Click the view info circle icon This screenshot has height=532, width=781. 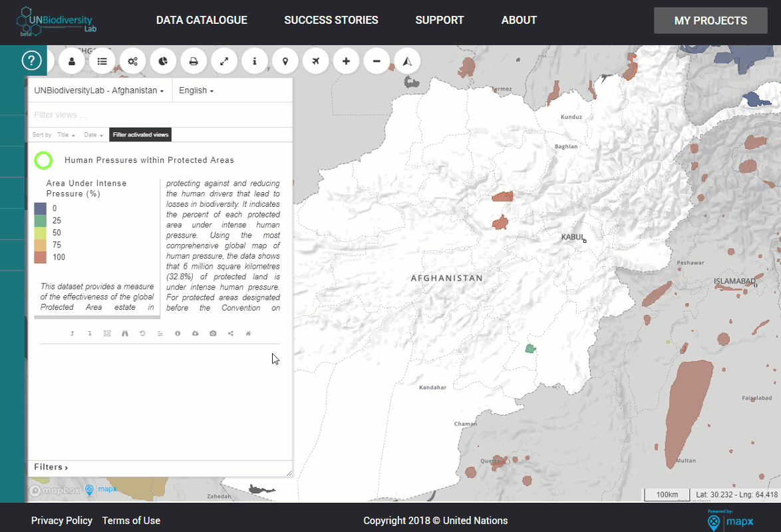178,333
